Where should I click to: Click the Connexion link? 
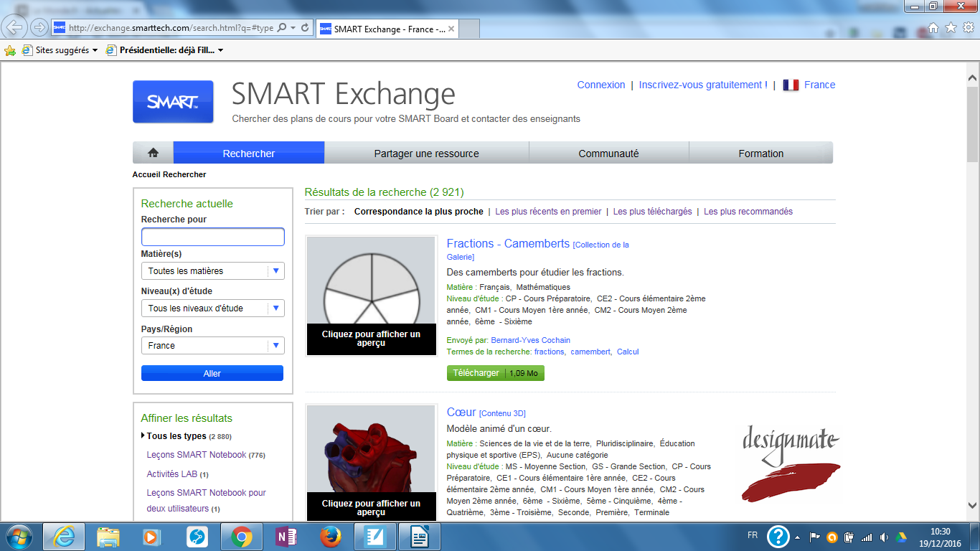pos(601,85)
